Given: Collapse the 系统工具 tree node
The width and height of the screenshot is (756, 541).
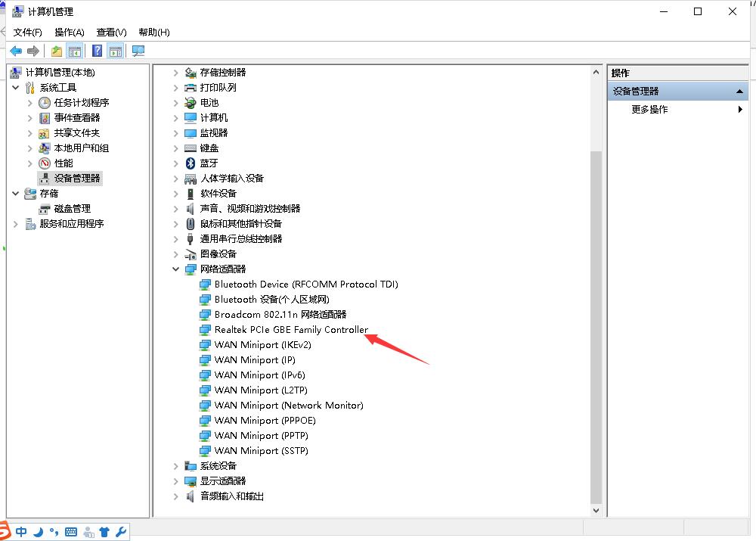Looking at the screenshot, I should point(15,87).
